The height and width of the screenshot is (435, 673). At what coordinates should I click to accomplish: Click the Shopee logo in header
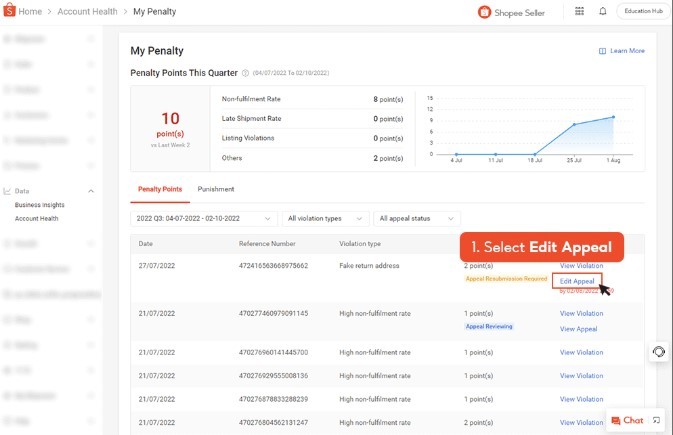10,11
